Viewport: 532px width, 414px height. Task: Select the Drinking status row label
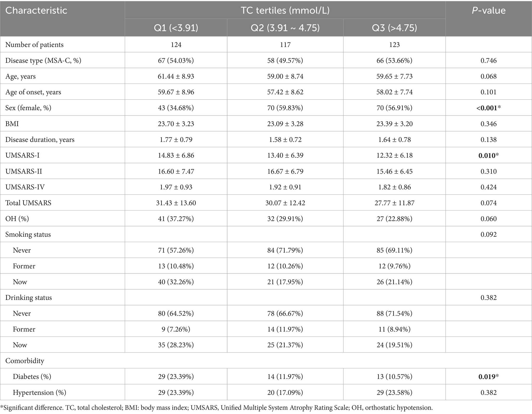29,298
